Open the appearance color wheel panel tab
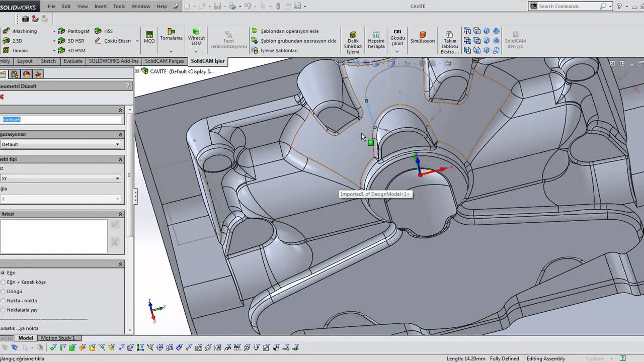 (x=26, y=74)
